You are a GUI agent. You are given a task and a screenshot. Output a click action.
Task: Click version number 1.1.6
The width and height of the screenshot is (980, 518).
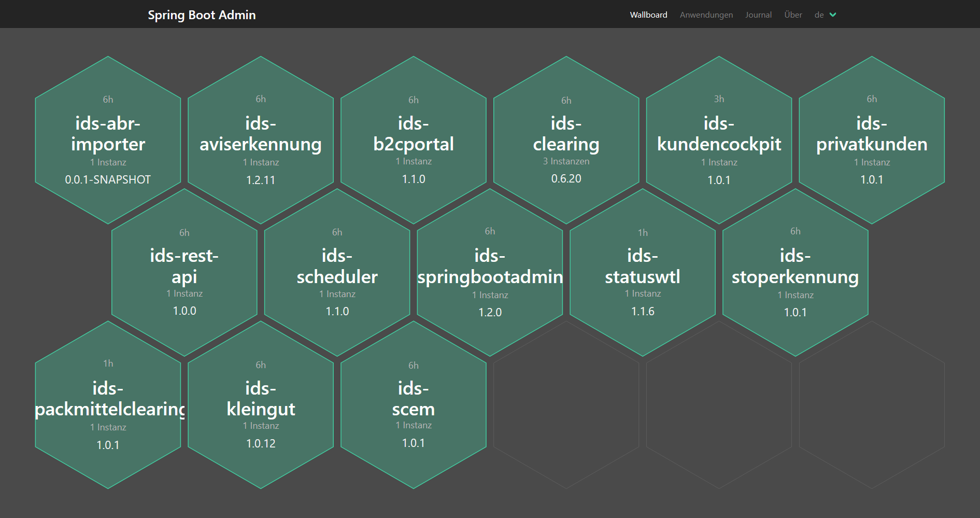point(643,311)
